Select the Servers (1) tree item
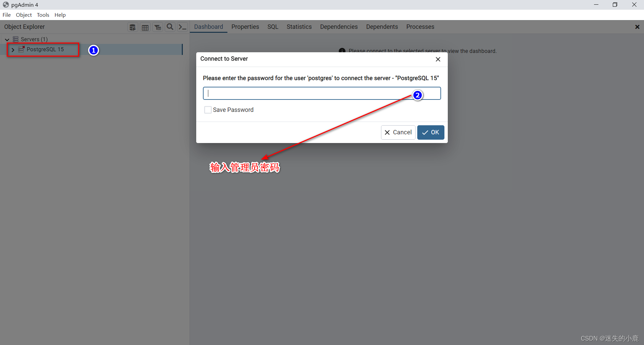 point(34,39)
